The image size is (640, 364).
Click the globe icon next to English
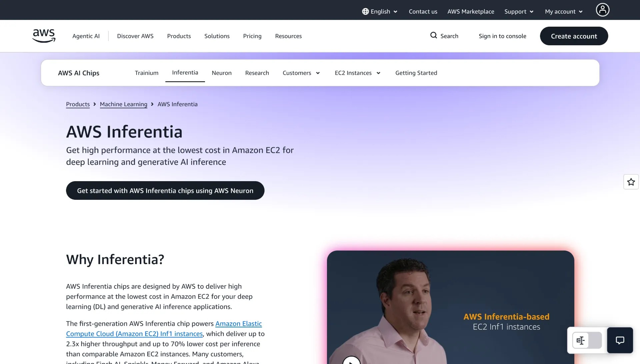[x=365, y=11]
